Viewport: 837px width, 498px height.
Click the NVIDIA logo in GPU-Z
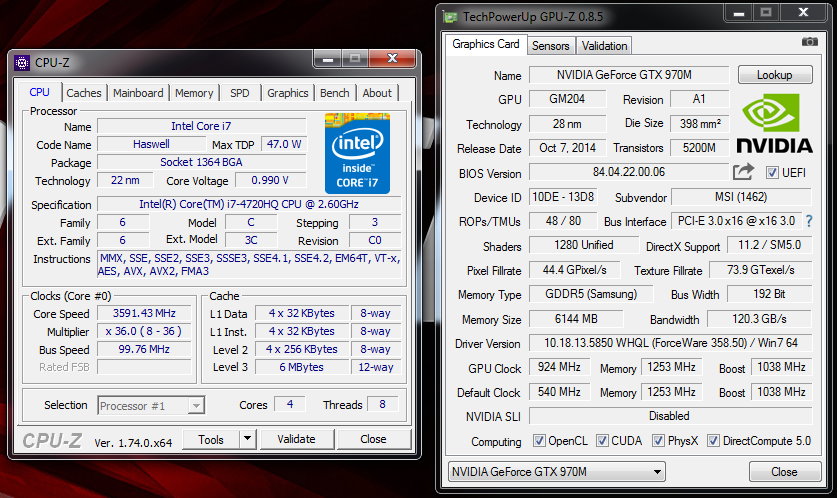[x=775, y=123]
